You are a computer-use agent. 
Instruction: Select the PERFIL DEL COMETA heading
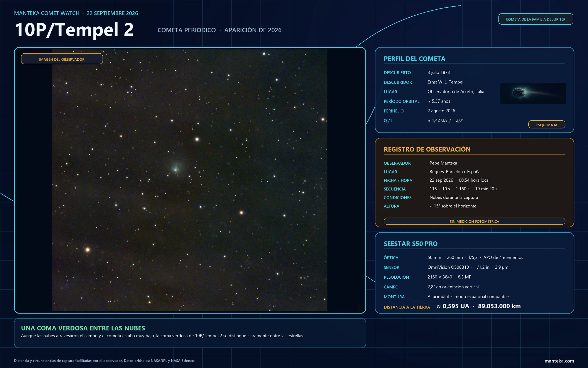click(x=414, y=59)
